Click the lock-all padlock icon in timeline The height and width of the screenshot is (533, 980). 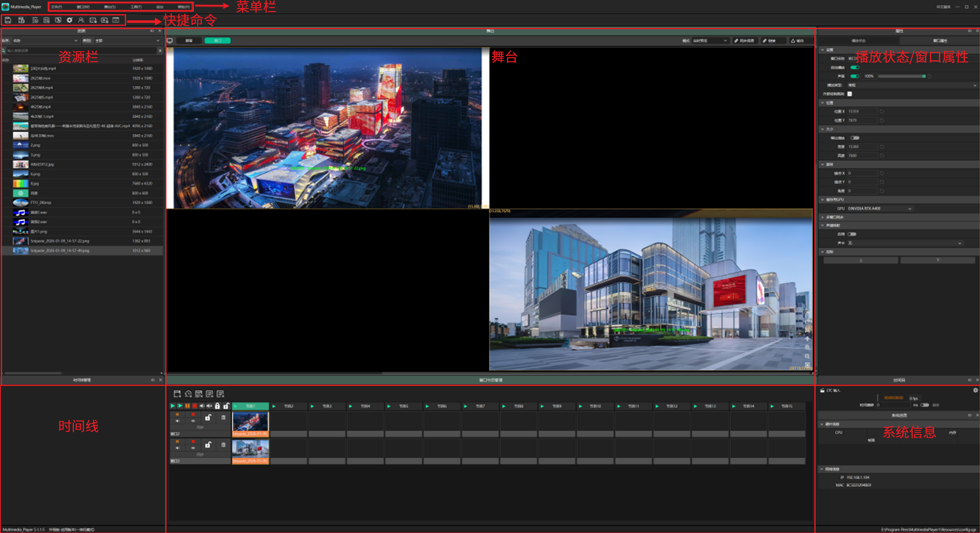coord(217,406)
